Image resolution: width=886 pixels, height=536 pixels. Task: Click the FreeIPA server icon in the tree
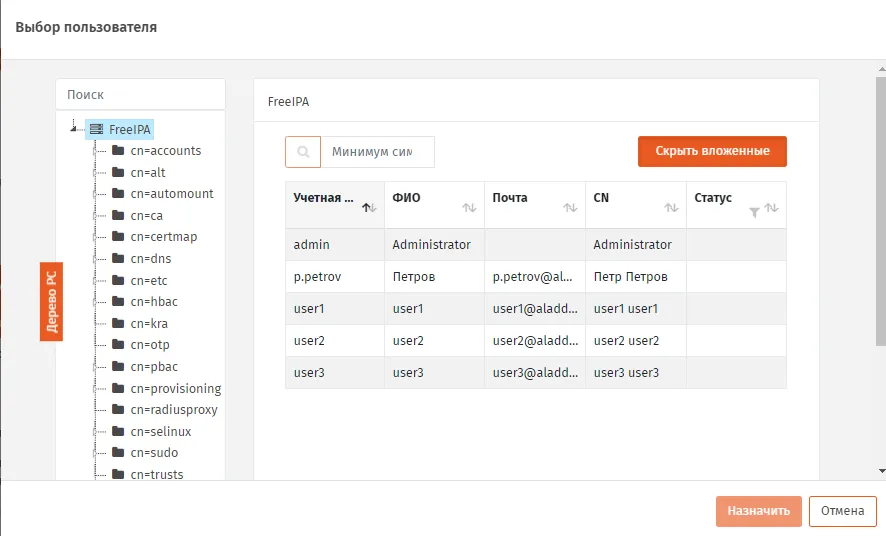tap(97, 129)
